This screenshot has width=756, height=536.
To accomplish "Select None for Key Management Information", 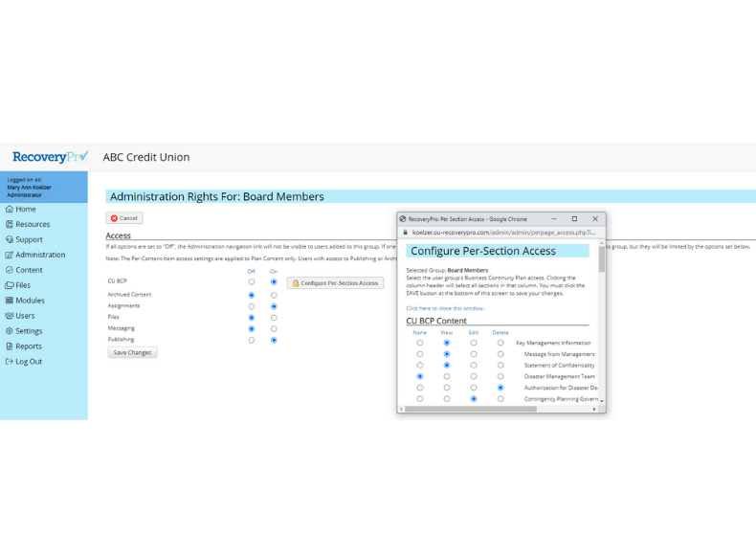I will click(420, 343).
